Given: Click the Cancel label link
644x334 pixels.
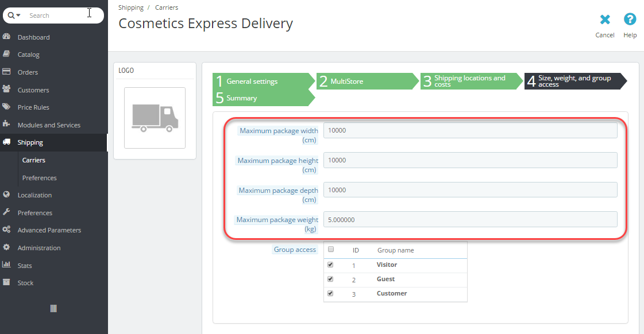Looking at the screenshot, I should (605, 35).
